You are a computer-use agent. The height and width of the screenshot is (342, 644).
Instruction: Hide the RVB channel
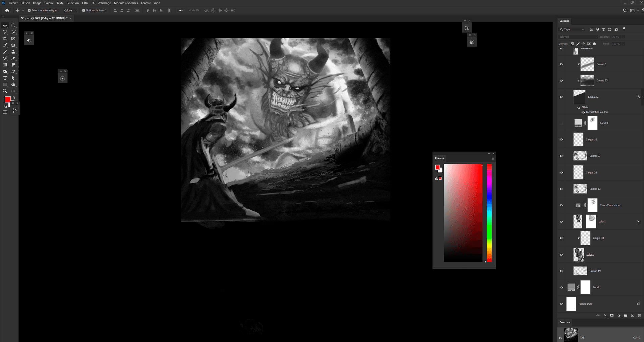coord(560,338)
